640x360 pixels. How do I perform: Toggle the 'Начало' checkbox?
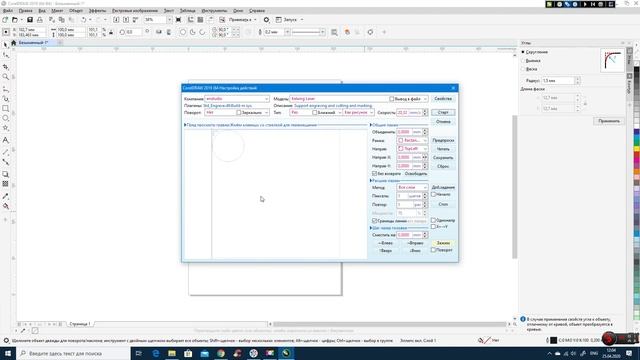(433, 194)
